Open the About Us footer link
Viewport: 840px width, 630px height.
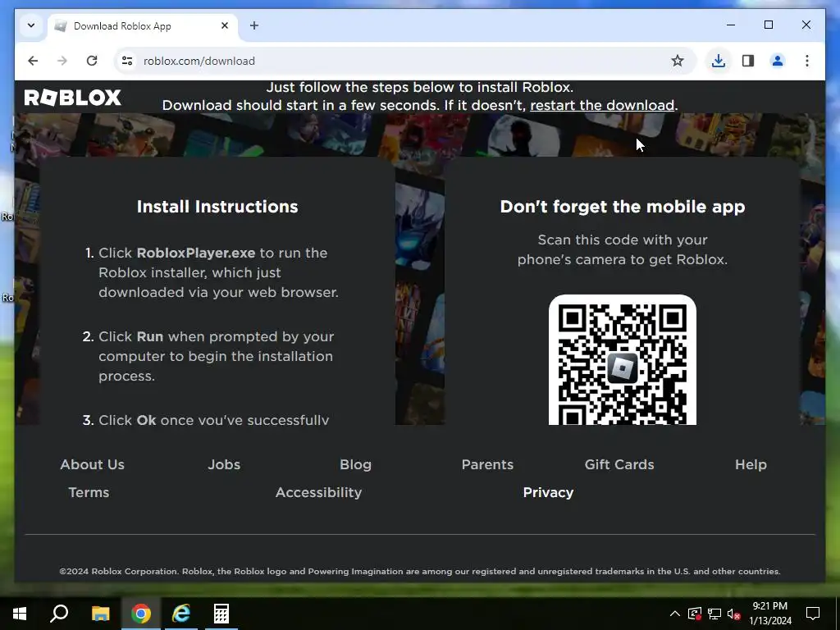pyautogui.click(x=92, y=464)
